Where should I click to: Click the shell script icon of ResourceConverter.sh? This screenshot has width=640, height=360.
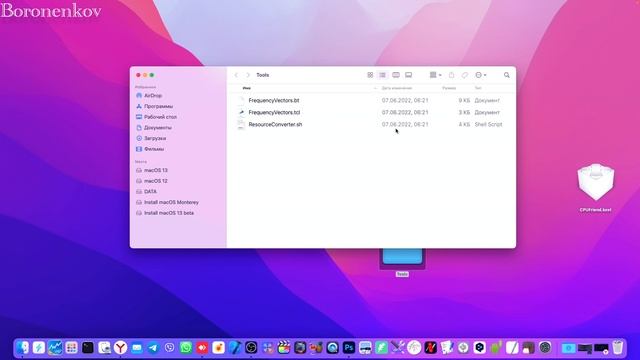click(241, 124)
